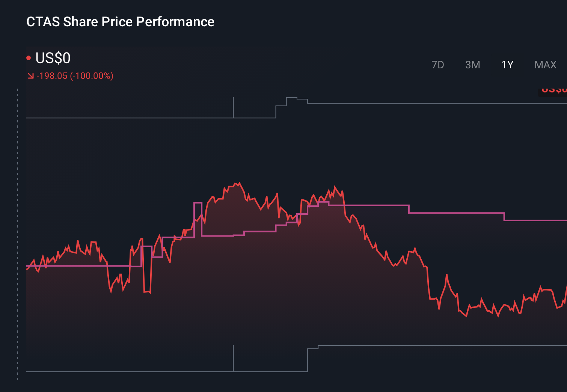Image resolution: width=567 pixels, height=392 pixels.
Task: Switch to the 3M time range
Action: (472, 65)
